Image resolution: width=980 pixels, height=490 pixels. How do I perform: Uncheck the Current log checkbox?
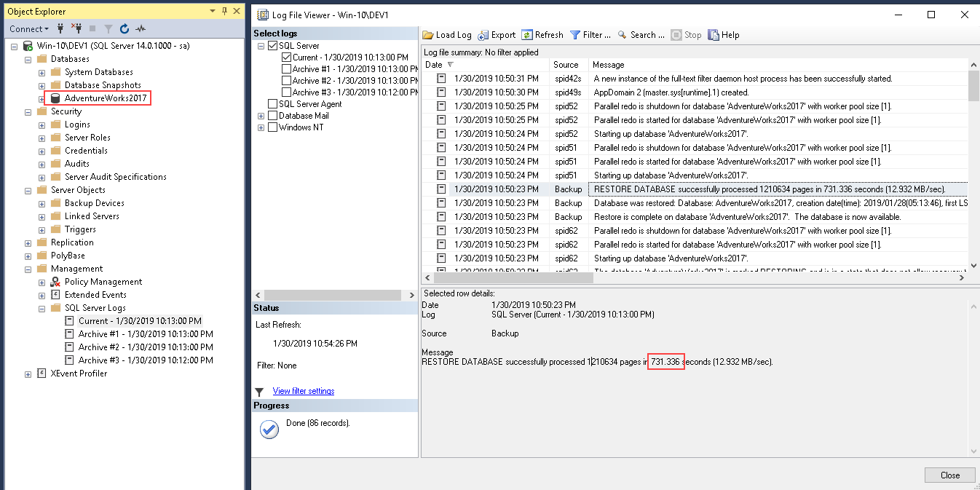[287, 58]
